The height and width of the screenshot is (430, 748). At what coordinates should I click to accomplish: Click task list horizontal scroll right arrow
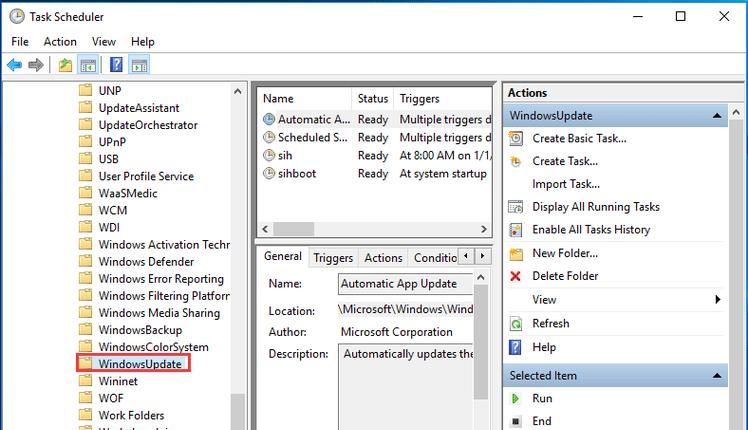pyautogui.click(x=484, y=229)
